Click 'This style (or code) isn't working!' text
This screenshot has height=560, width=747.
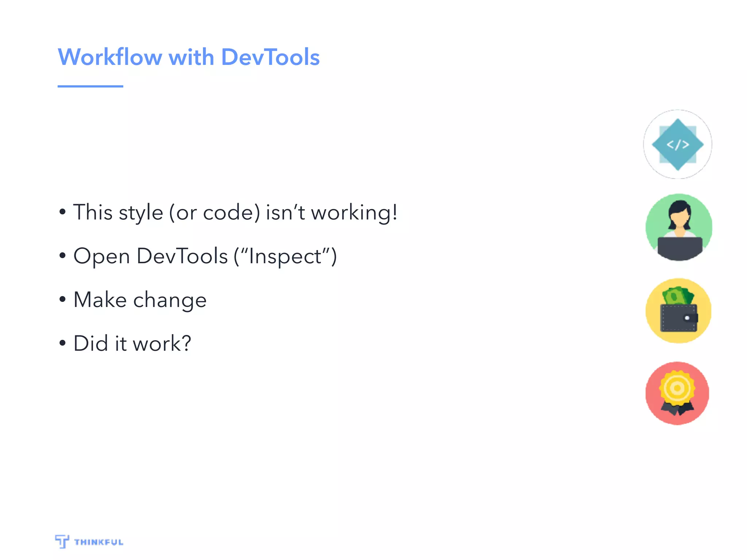[x=235, y=213]
